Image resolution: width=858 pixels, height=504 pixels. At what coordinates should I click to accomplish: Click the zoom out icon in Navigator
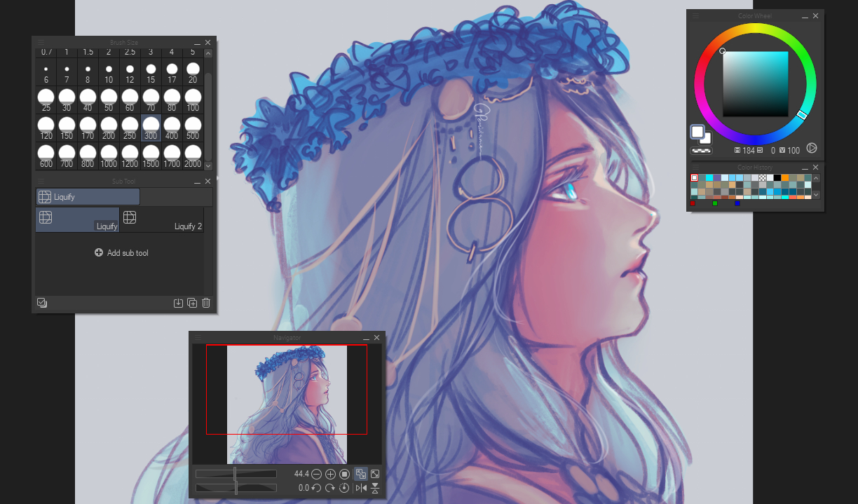point(317,475)
